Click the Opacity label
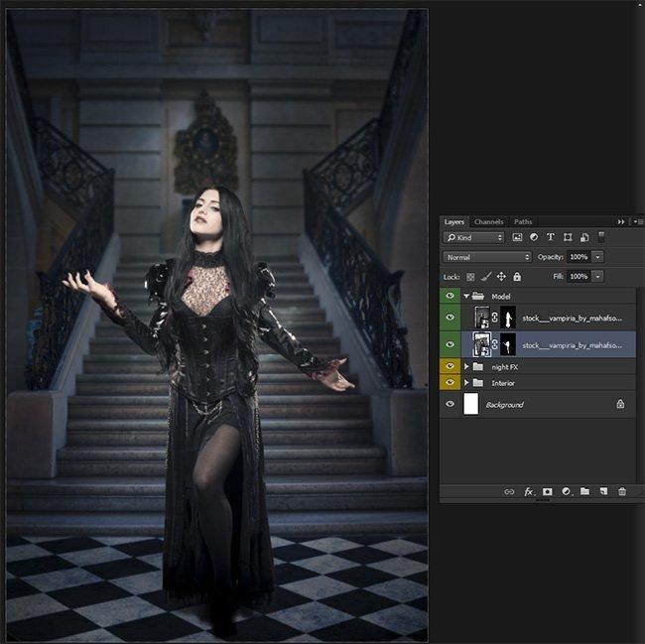 tap(551, 257)
